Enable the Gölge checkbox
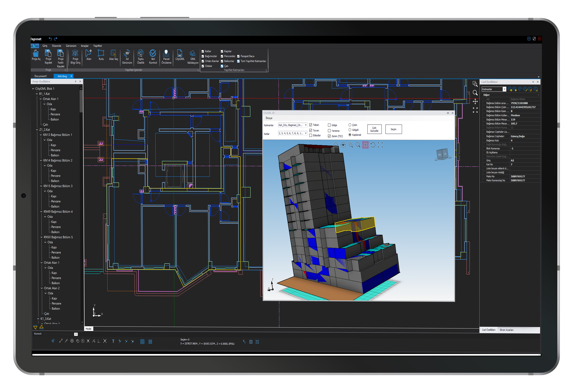Image resolution: width=573 pixels, height=392 pixels. [x=329, y=125]
